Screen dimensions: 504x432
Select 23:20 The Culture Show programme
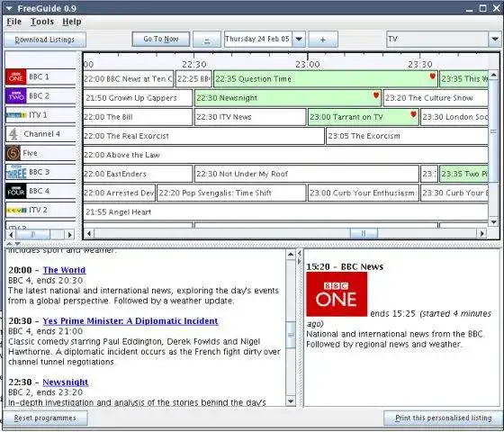436,98
